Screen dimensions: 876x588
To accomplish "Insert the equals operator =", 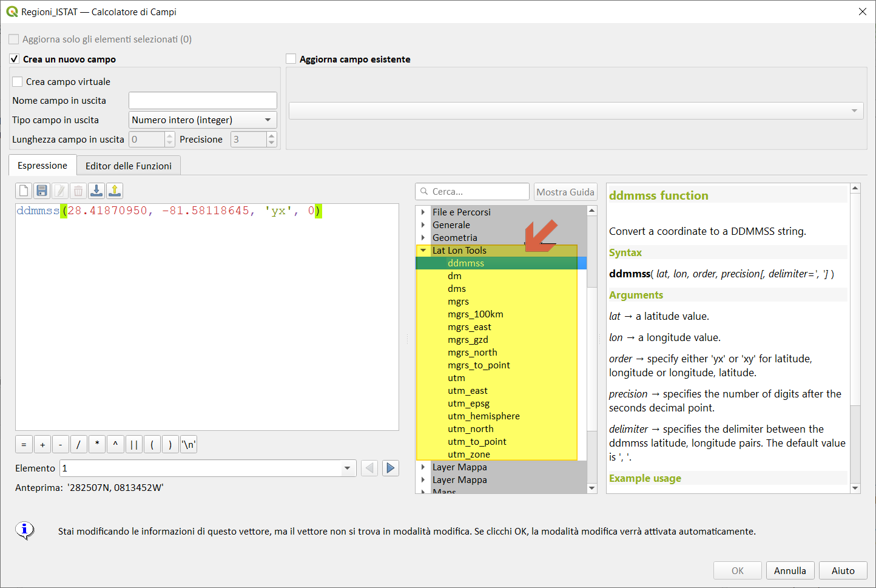I will tap(24, 444).
